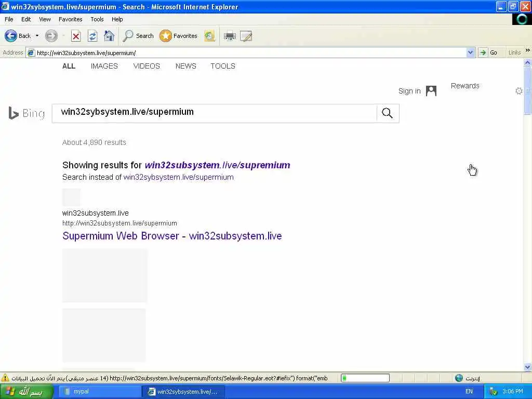532x399 pixels.
Task: Click the result URL http://win32subsystem.live/supermium
Action: point(119,223)
